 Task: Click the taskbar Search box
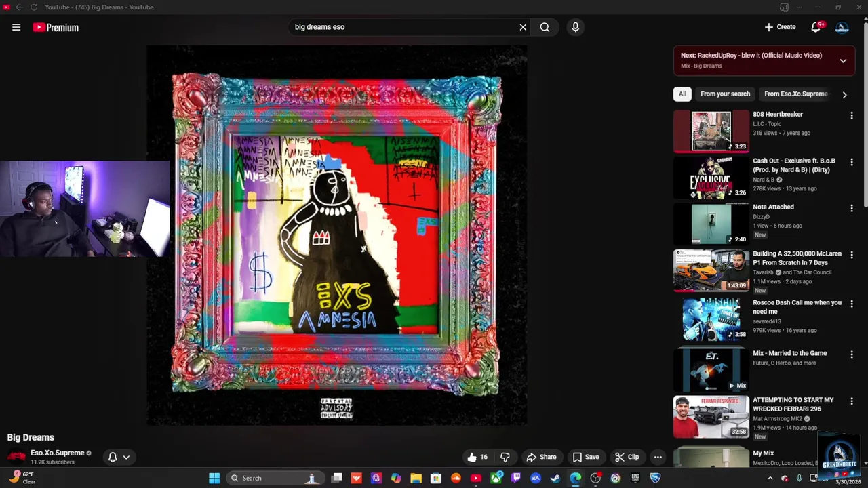(x=274, y=479)
